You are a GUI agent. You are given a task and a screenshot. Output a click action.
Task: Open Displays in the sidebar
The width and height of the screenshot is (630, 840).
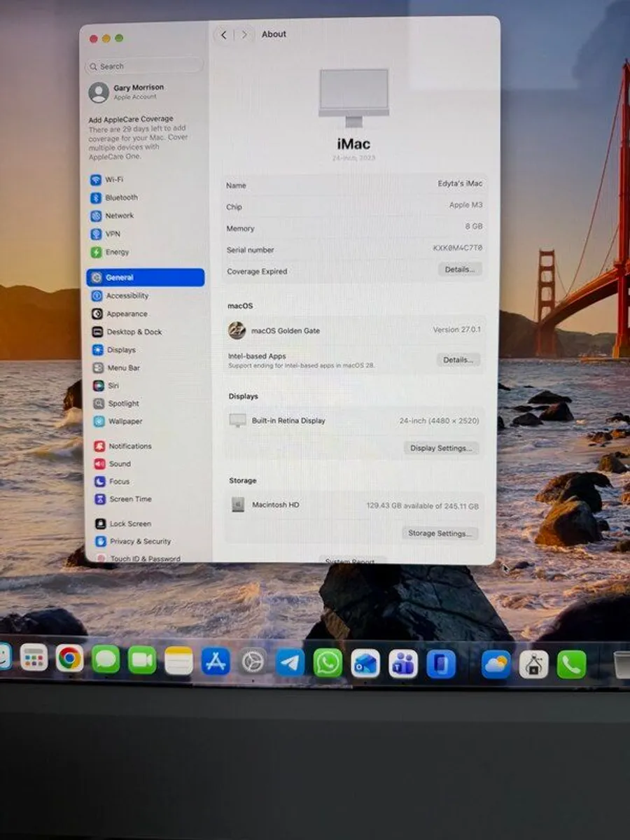113,350
